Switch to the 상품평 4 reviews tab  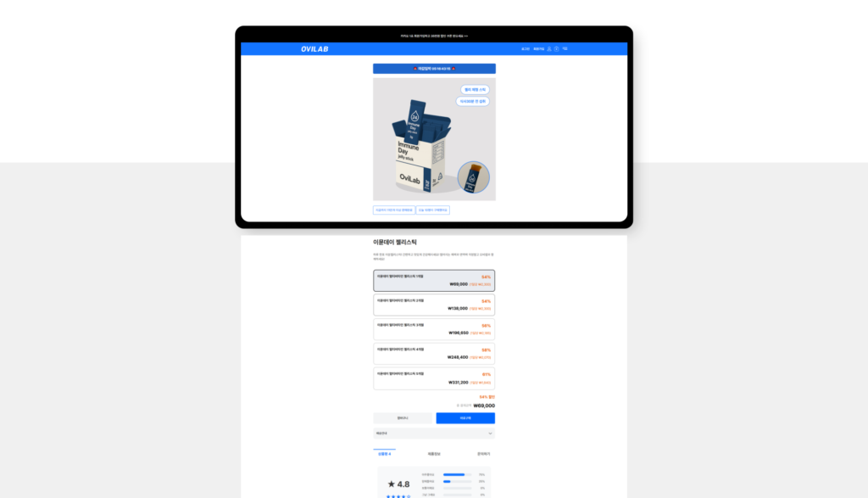click(x=384, y=454)
